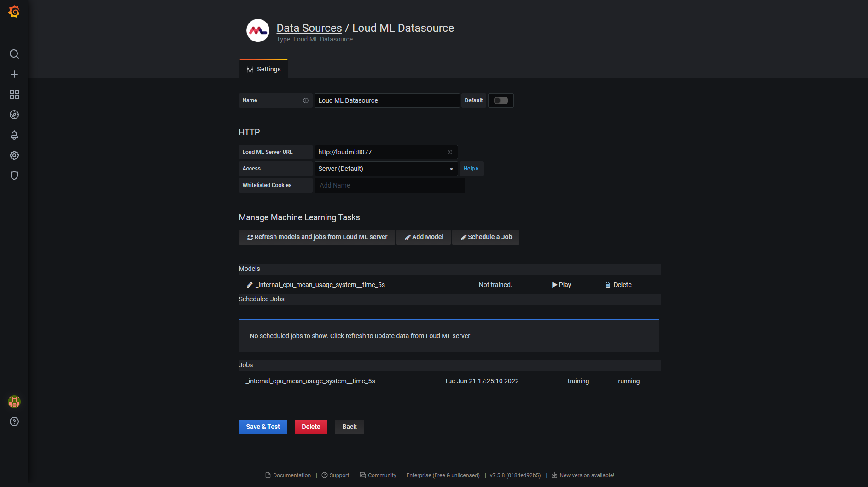Click the Whitelisted Cookies name input
Screen dimensions: 868x487
click(x=389, y=185)
